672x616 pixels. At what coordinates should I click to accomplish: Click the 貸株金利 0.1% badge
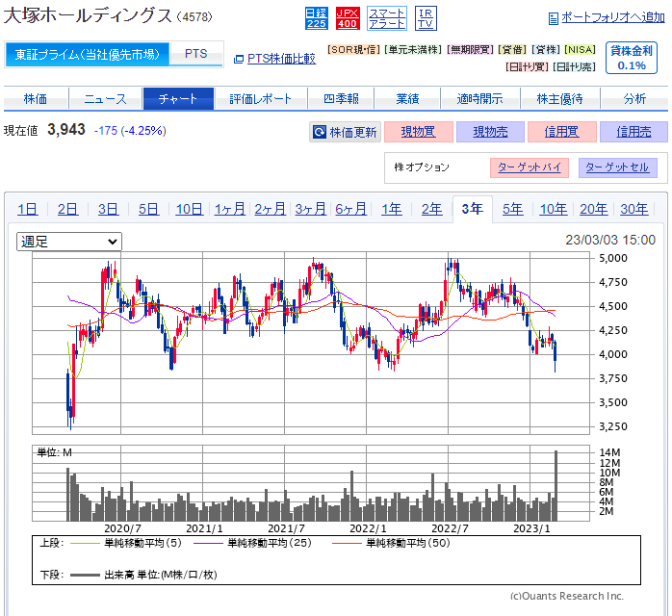632,58
